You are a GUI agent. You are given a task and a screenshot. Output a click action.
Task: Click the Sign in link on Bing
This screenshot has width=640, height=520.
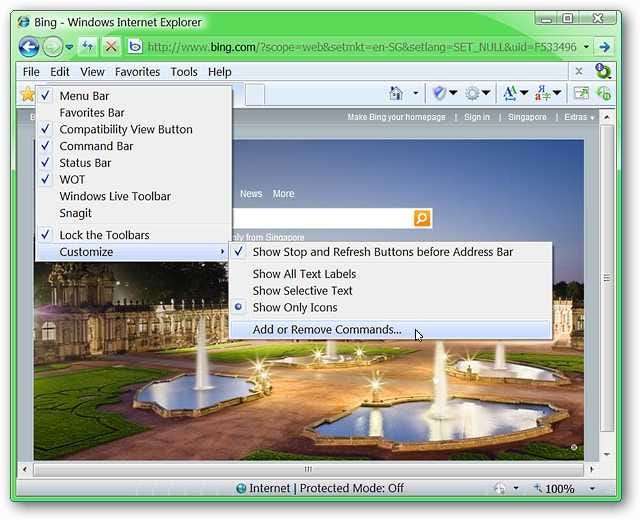[477, 117]
